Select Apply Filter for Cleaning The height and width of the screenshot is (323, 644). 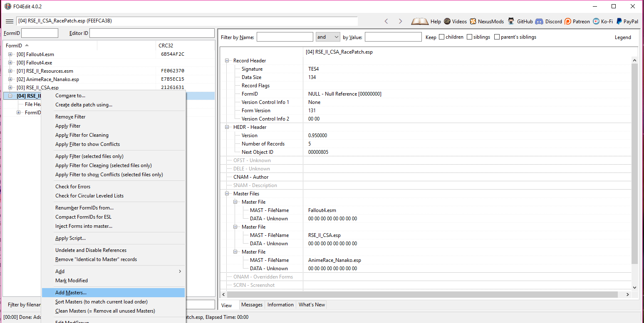pyautogui.click(x=113, y=135)
